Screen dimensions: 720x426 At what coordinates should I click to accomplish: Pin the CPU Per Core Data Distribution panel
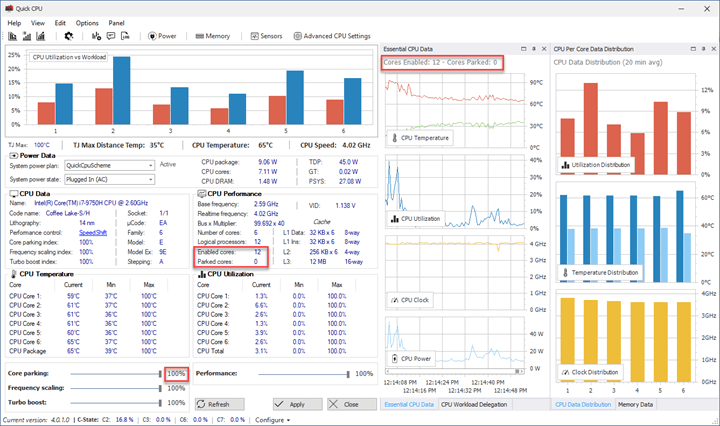pos(703,49)
